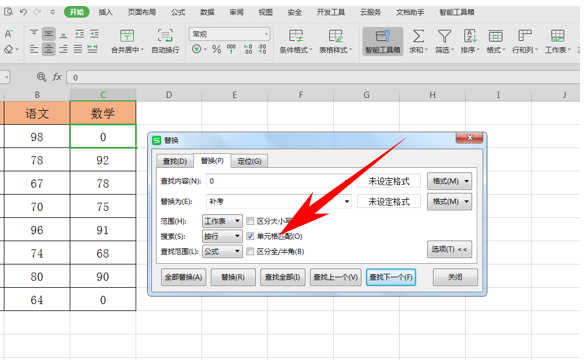Viewport: 584px width, 360px height.
Task: Switch to the 页面布局 ribbon tab
Action: tap(142, 12)
